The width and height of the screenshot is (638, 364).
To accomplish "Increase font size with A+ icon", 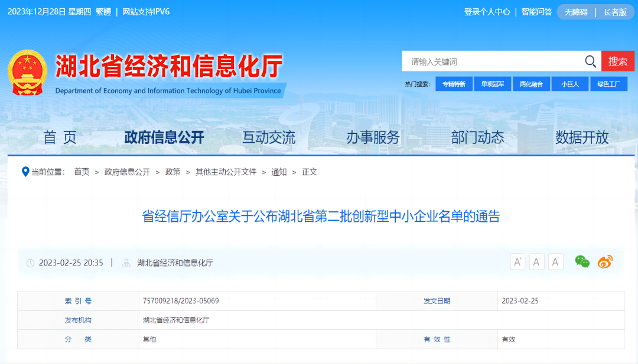I will [x=517, y=261].
